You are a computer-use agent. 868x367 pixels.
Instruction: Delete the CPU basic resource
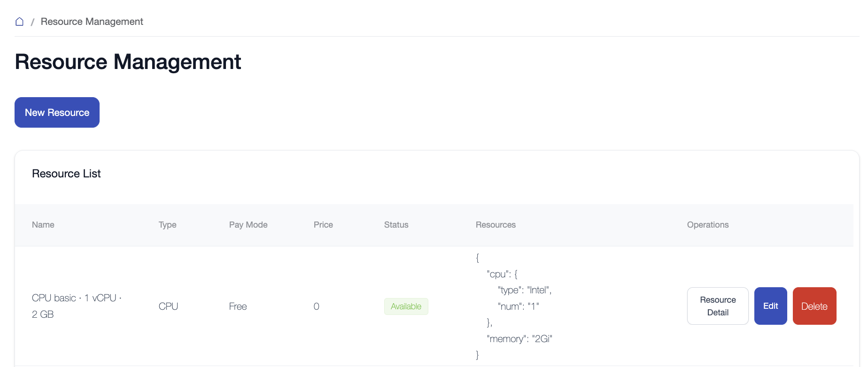pos(814,306)
